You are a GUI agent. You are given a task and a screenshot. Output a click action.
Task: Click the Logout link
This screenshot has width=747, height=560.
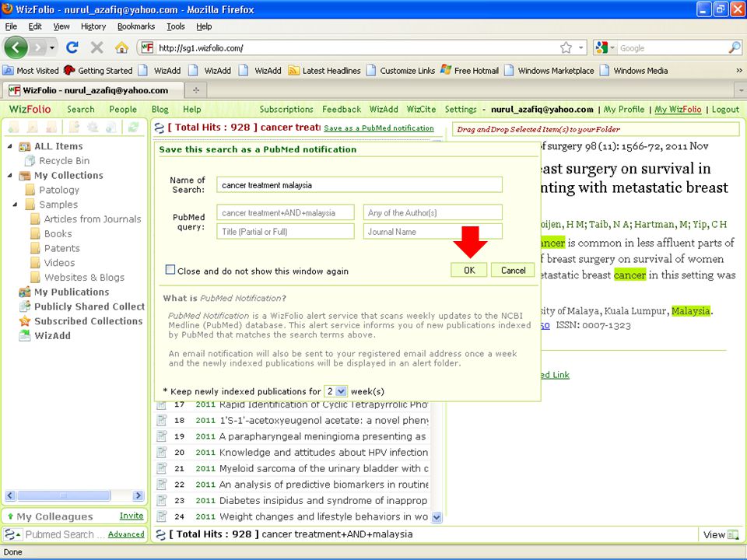725,110
